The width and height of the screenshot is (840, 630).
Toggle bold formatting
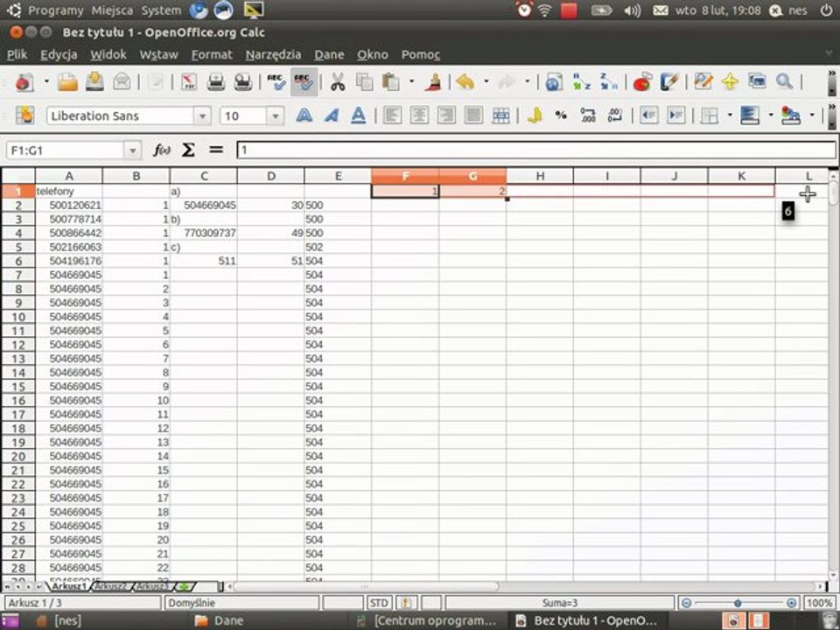tap(304, 115)
